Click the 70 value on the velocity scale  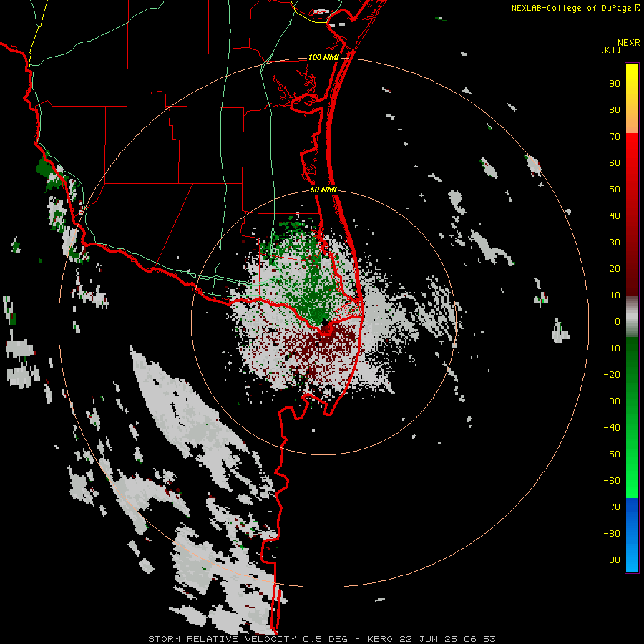[615, 137]
